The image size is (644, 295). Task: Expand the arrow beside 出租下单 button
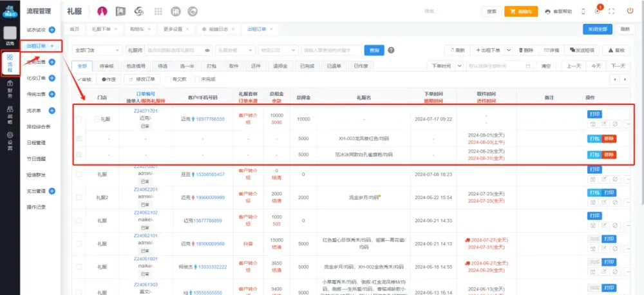pos(507,50)
